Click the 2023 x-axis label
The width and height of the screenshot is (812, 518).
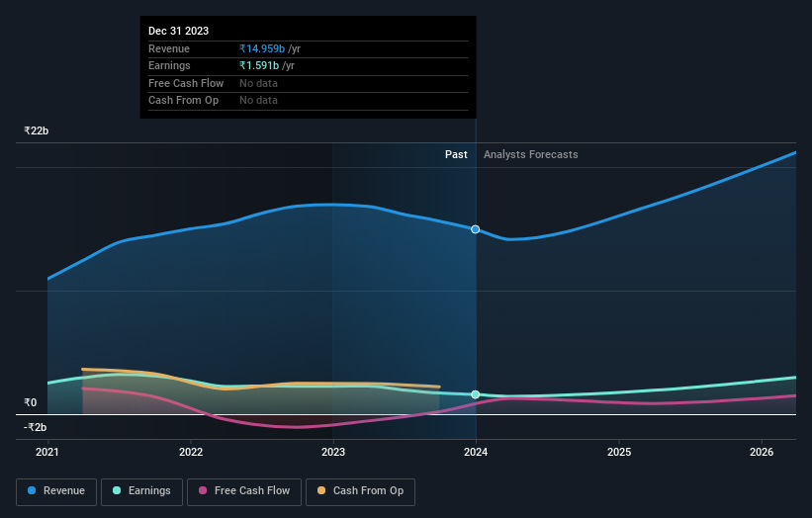(333, 452)
